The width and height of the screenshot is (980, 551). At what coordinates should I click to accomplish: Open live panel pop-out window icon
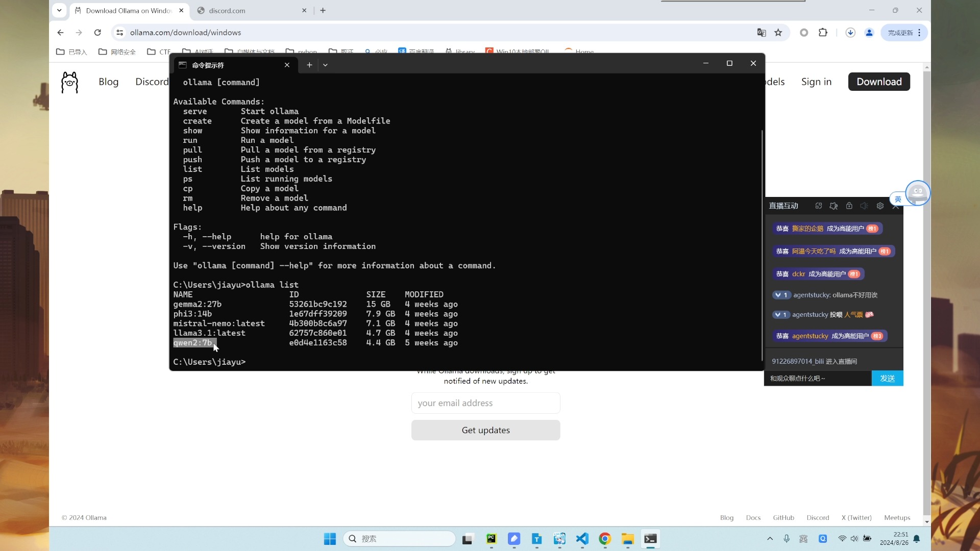(x=819, y=206)
